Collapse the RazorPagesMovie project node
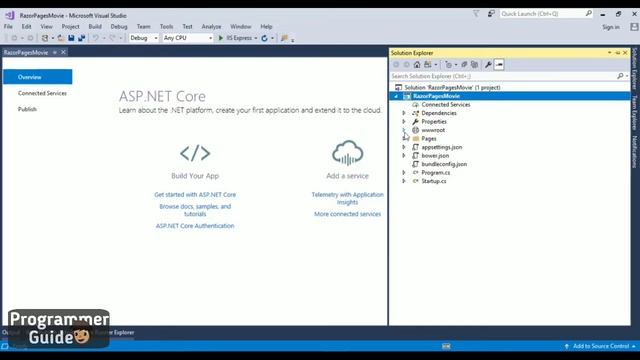Image resolution: width=640 pixels, height=360 pixels. [x=396, y=96]
